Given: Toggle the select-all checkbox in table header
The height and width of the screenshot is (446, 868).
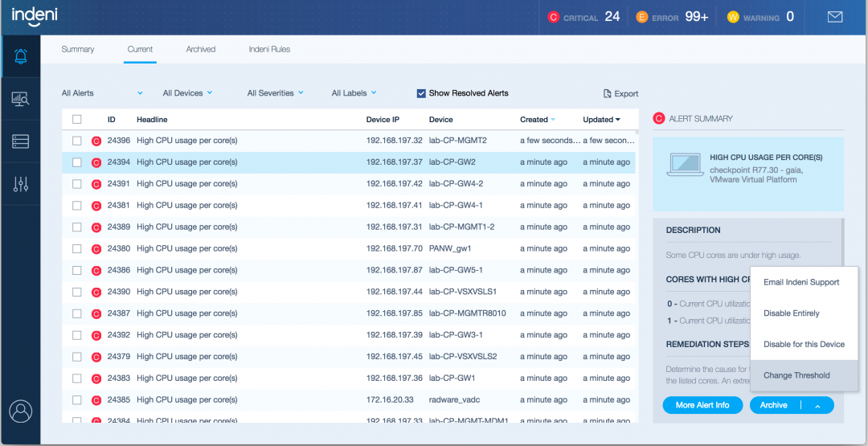Looking at the screenshot, I should click(77, 120).
